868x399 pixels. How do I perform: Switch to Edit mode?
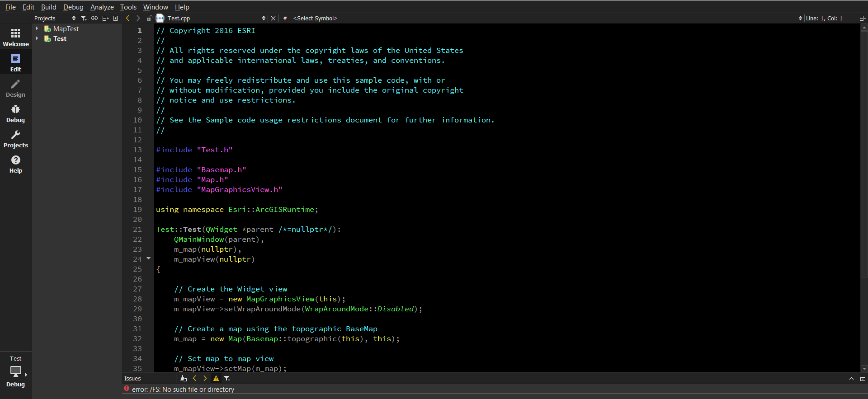[16, 62]
